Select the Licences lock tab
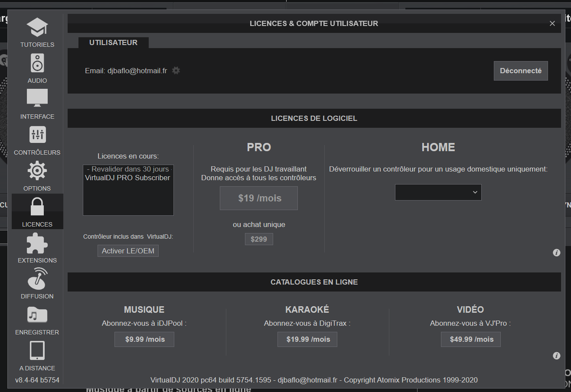This screenshot has width=571, height=392. click(x=37, y=211)
